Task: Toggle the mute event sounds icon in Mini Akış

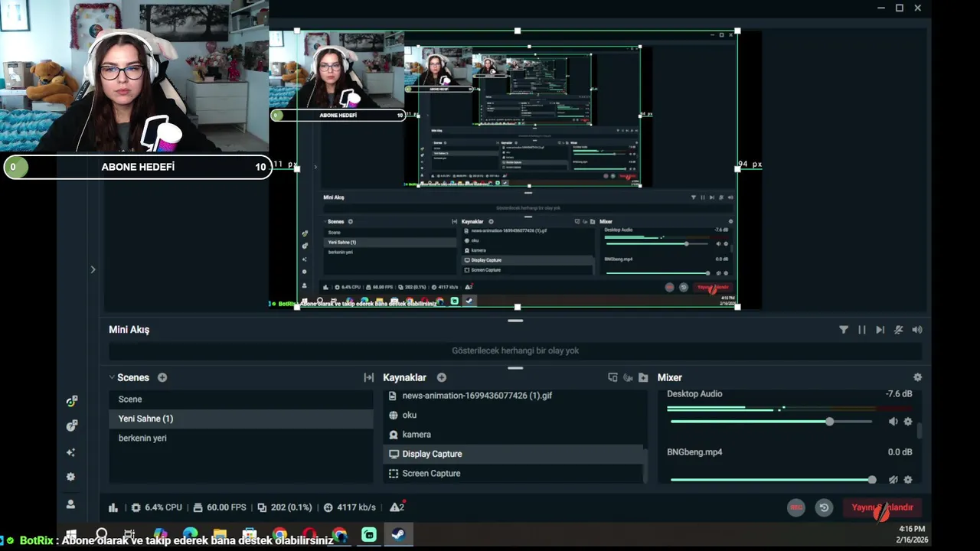Action: (x=899, y=330)
